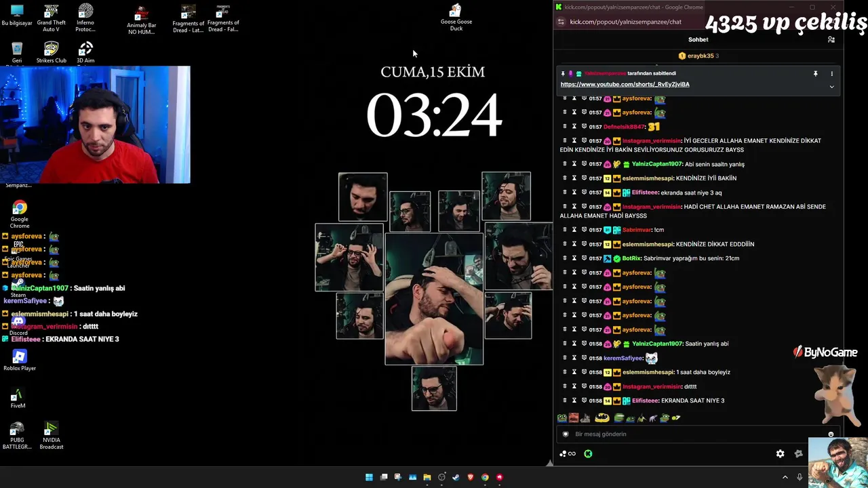868x488 pixels.
Task: Click username BotRix in the chat panel
Action: click(631, 258)
